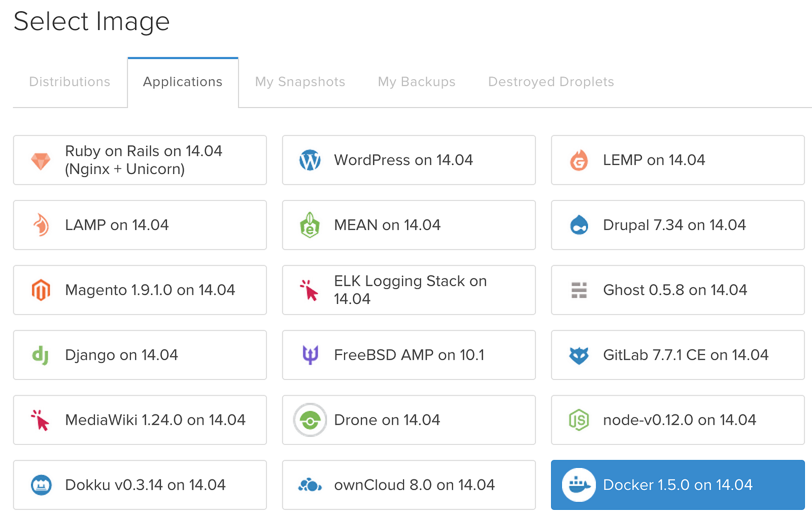Screen dimensions: 812x518
Task: Choose the MEAN on 14.04 image
Action: (x=409, y=225)
